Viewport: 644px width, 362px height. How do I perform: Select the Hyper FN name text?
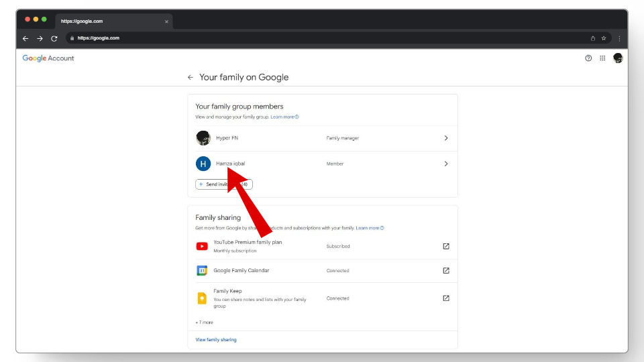(227, 138)
